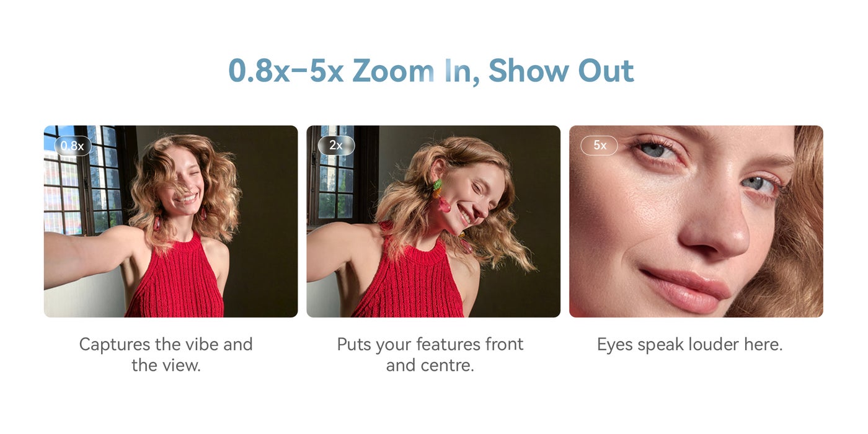Click the 0.8x zoom badge
This screenshot has height=434, width=868.
[73, 146]
